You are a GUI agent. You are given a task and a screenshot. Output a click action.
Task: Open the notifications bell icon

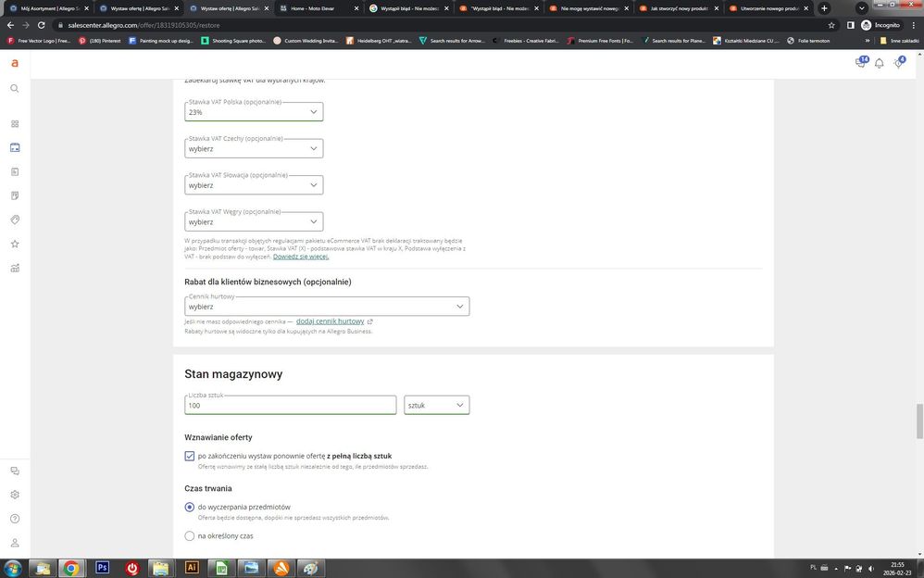click(x=879, y=63)
